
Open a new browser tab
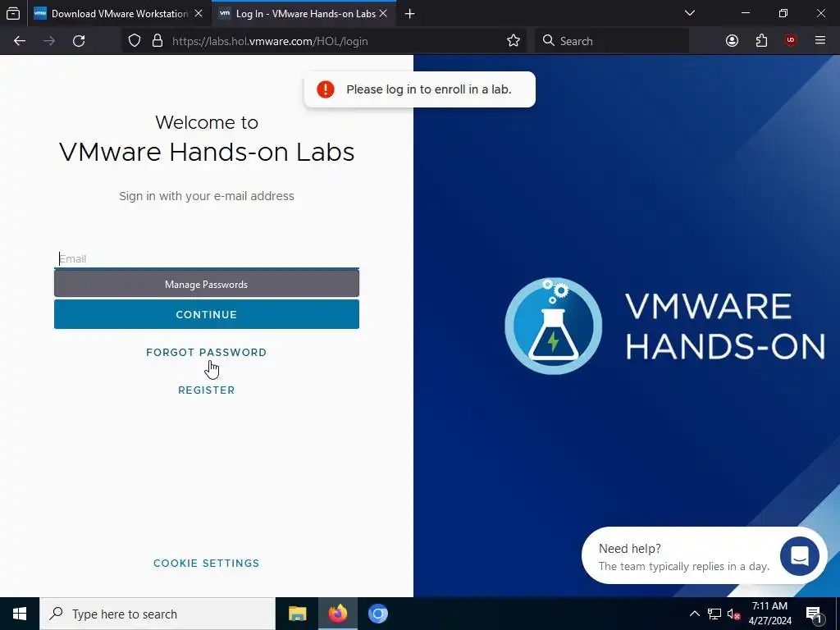(410, 13)
